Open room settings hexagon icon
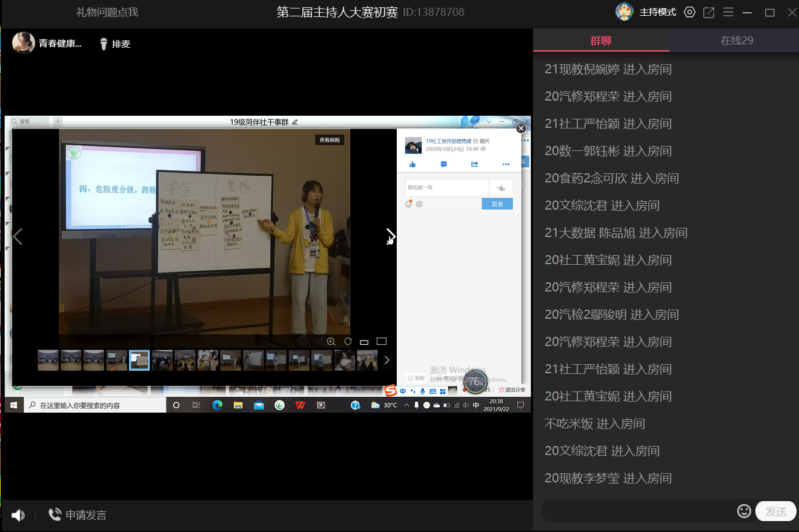The width and height of the screenshot is (799, 532). click(689, 12)
